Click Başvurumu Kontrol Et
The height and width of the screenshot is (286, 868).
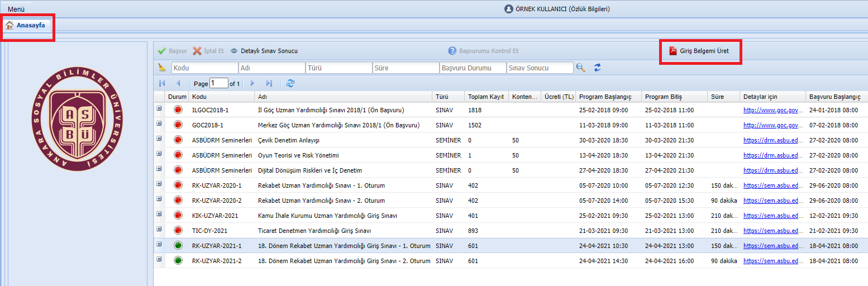pyautogui.click(x=483, y=51)
